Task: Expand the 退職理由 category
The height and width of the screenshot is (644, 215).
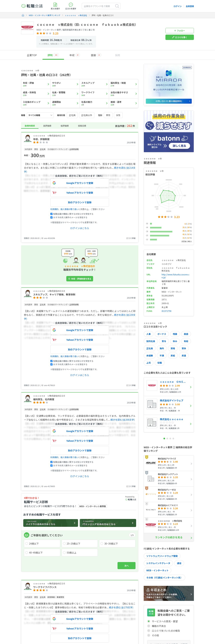Action: coord(65,103)
